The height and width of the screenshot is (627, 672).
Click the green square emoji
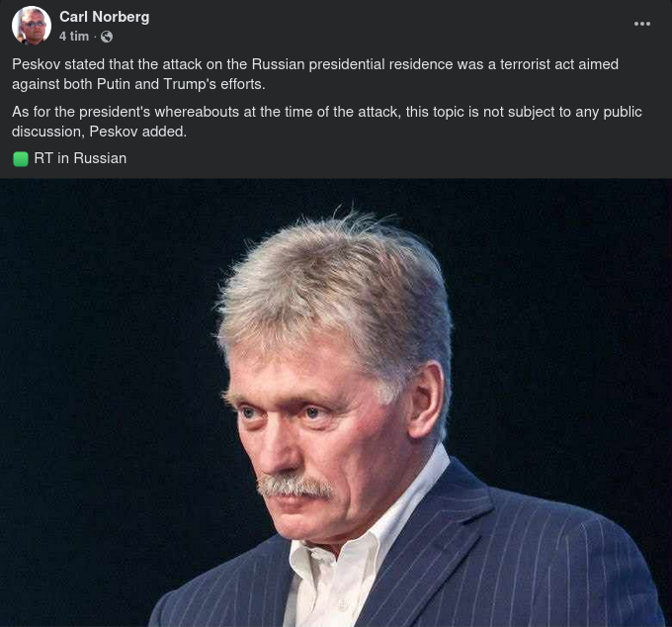21,158
